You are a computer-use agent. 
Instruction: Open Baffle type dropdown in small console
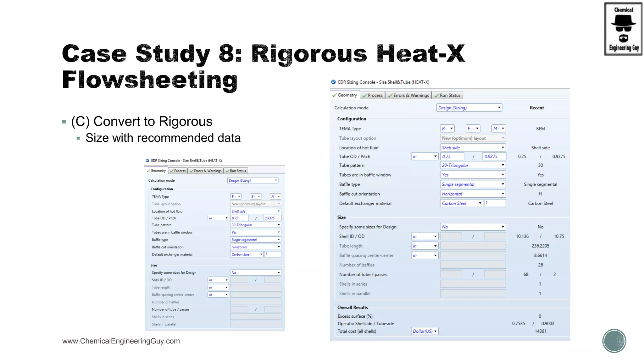click(x=256, y=240)
